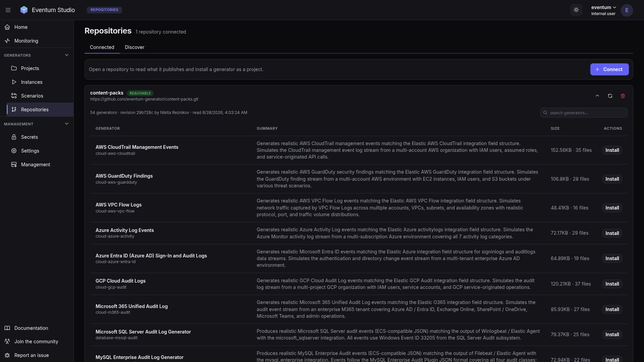Click the 1 repository connected count
This screenshot has width=644, height=362.
pyautogui.click(x=161, y=32)
